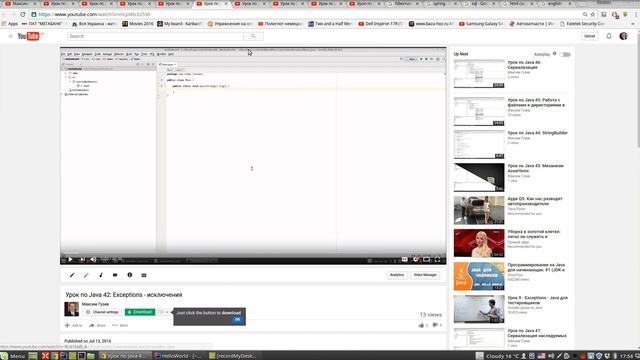Click the Video Manager button
The height and width of the screenshot is (360, 640).
click(425, 275)
